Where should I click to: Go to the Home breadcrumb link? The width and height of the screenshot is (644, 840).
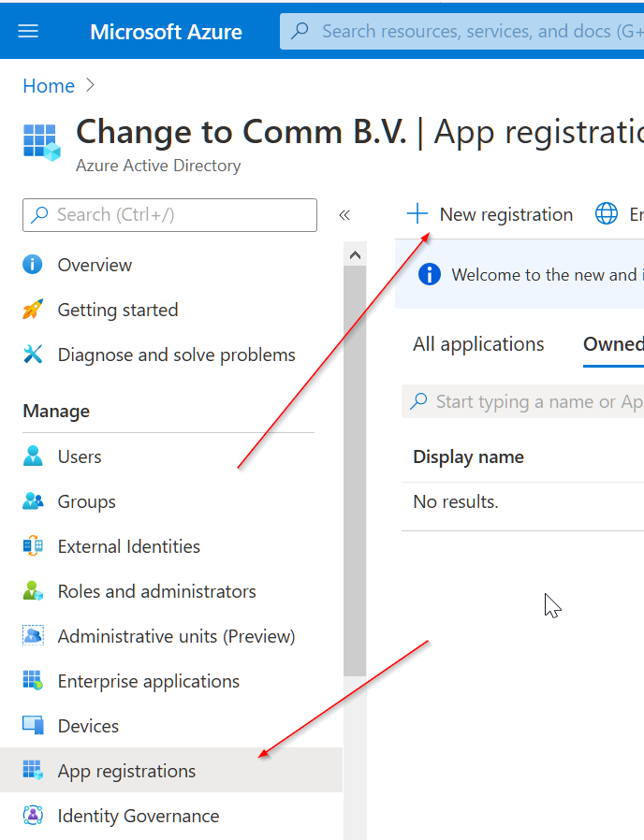point(49,86)
